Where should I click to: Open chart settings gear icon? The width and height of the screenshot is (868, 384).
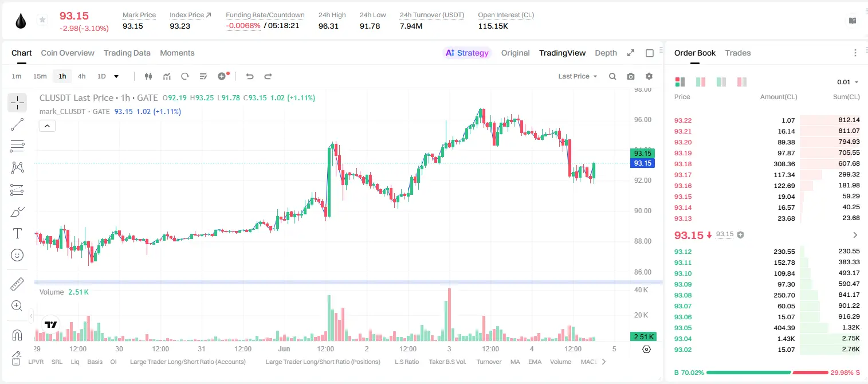(x=649, y=76)
